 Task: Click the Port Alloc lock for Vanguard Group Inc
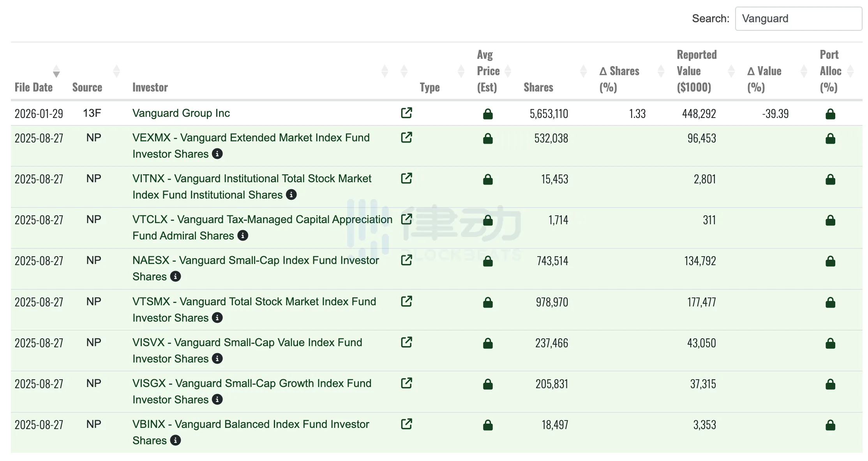[831, 114]
